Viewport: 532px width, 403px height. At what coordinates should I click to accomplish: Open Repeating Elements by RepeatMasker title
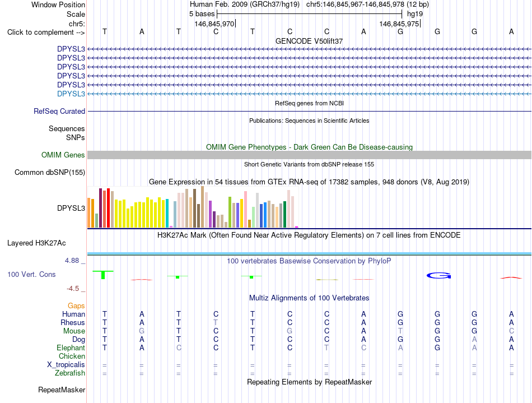309,382
